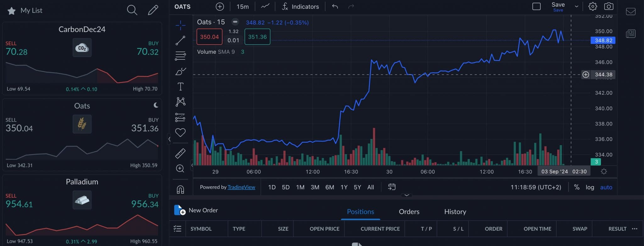Toggle auto scale on chart
The height and width of the screenshot is (246, 644).
606,187
